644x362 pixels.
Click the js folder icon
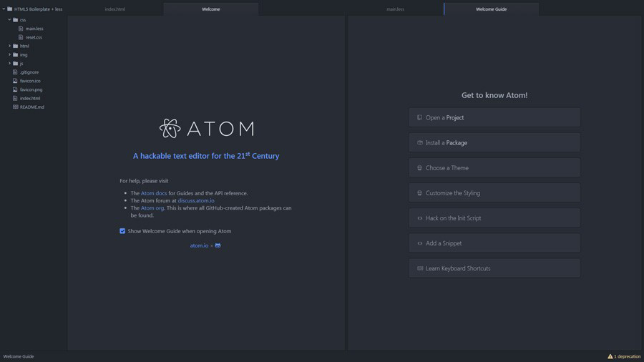(x=15, y=63)
